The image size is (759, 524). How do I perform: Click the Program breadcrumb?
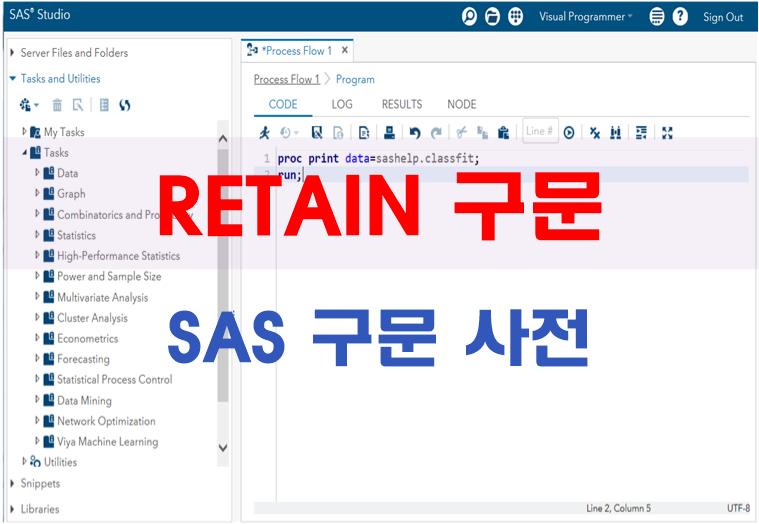355,79
